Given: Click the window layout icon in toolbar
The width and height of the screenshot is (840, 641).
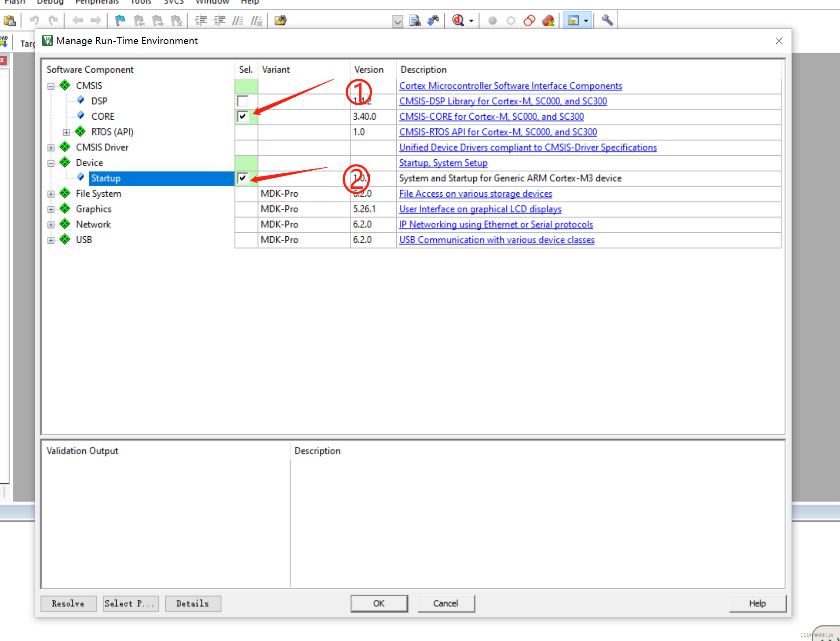Looking at the screenshot, I should click(573, 21).
